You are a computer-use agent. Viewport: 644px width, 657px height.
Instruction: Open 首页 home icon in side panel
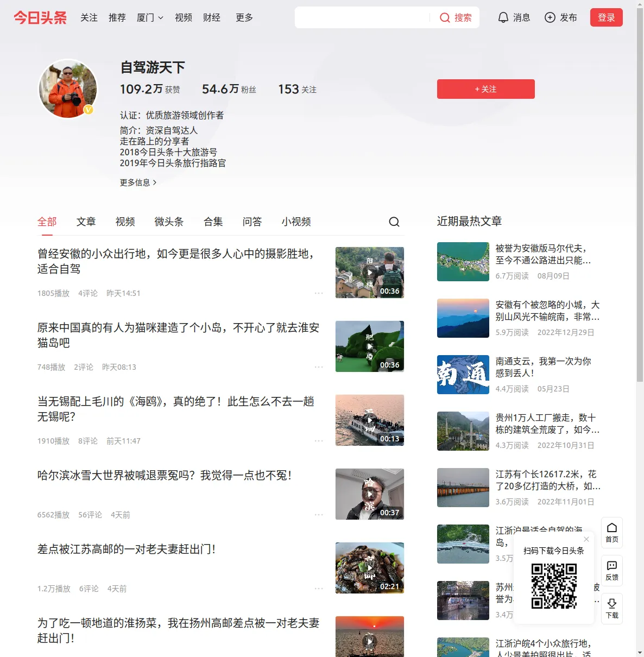coord(612,528)
